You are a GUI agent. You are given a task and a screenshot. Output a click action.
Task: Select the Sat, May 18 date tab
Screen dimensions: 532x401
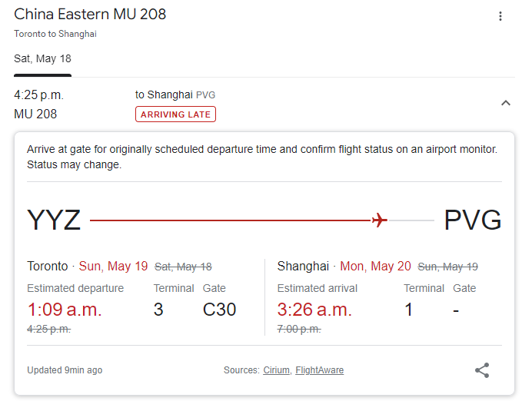pos(42,58)
